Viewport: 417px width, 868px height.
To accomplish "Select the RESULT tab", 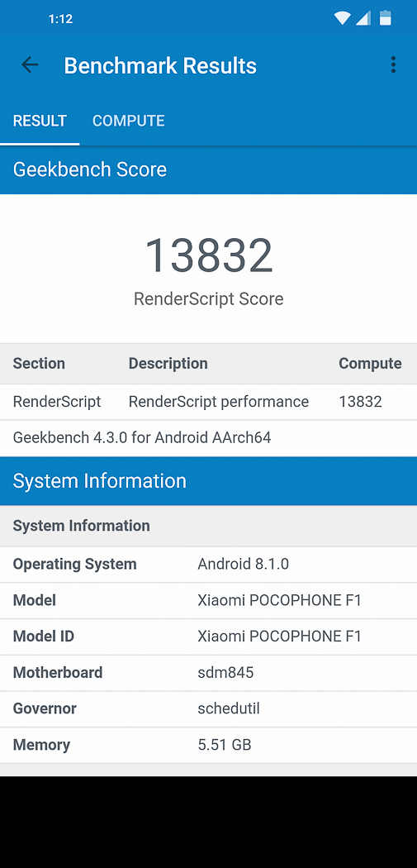I will (40, 121).
